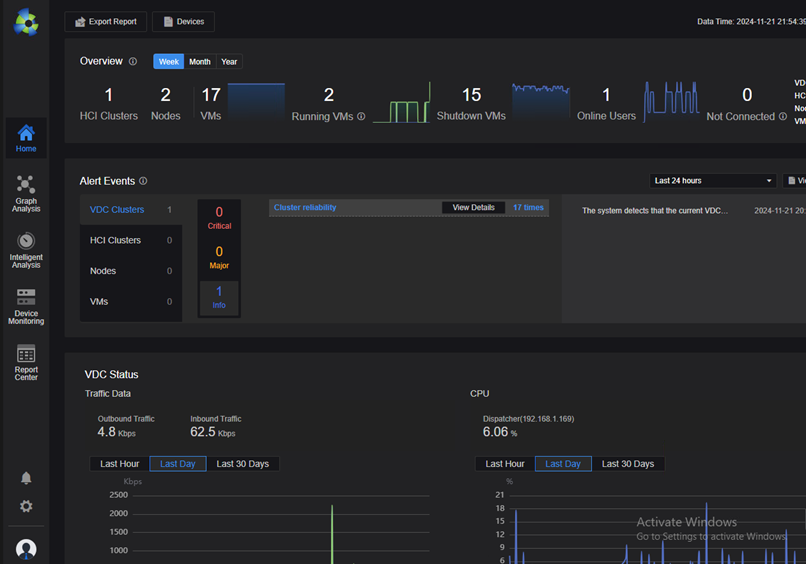806x564 pixels.
Task: Open Intelligent Analysis in sidebar
Action: (x=26, y=250)
